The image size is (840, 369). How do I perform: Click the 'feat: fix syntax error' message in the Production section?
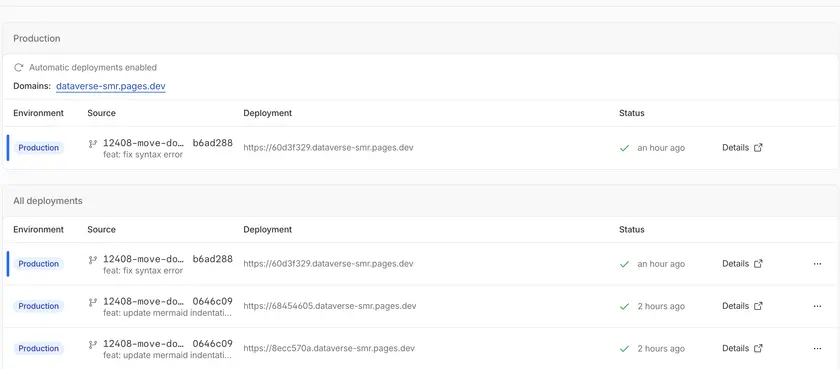click(143, 154)
